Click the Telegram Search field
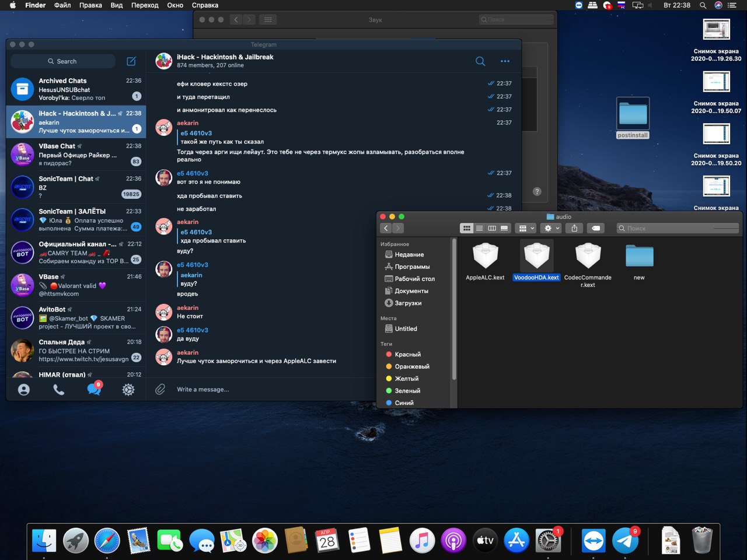747x560 pixels. 62,61
